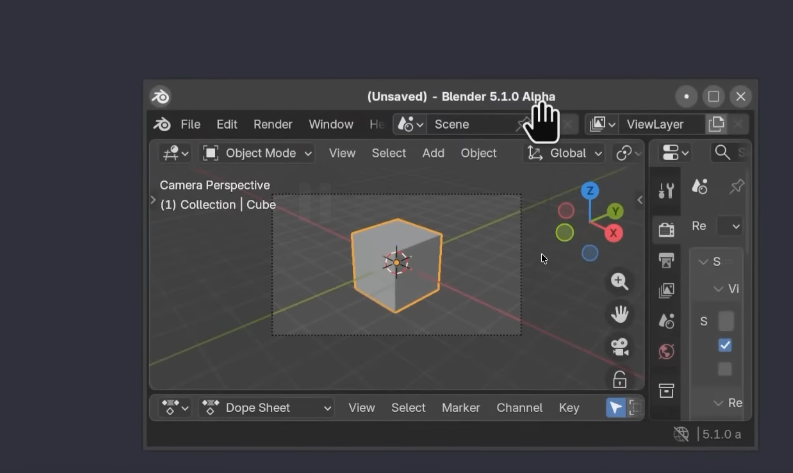Toggle camera view with the camera icon
The image size is (793, 473).
point(620,347)
